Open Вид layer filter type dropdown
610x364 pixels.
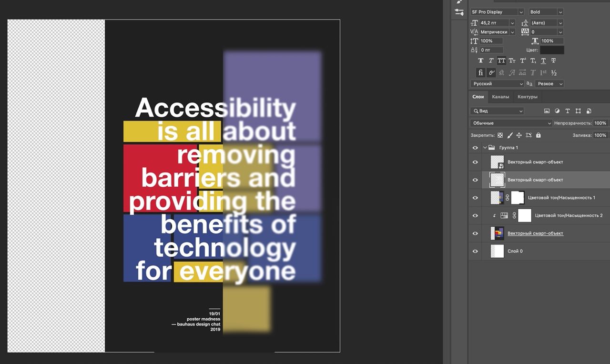(x=497, y=111)
